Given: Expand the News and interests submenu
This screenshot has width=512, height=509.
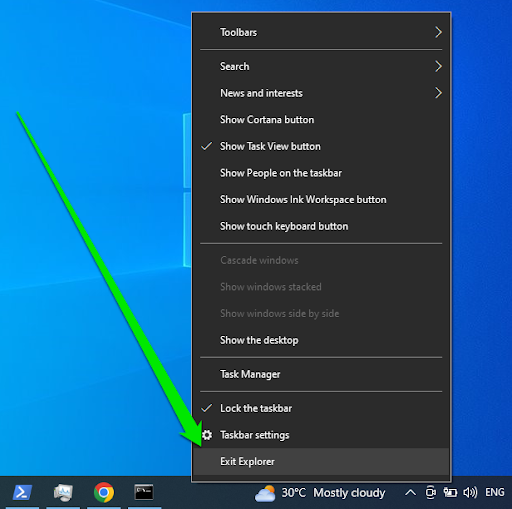Looking at the screenshot, I should [x=321, y=93].
